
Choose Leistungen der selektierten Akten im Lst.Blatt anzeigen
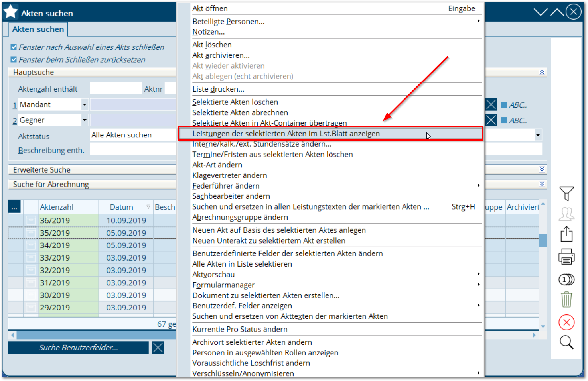point(330,134)
